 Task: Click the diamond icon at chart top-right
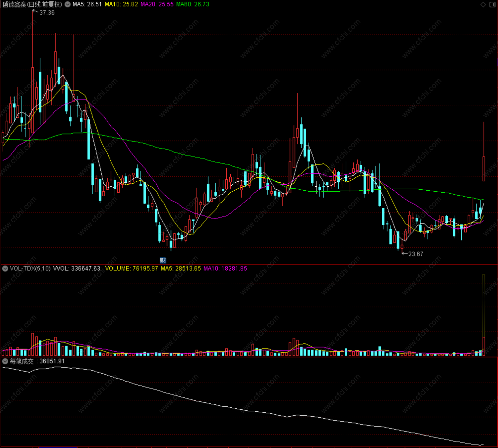483,4
